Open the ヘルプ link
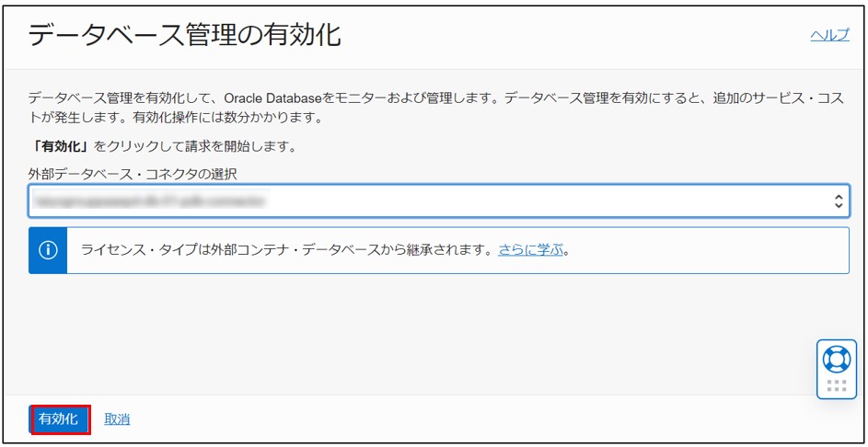 tap(828, 35)
